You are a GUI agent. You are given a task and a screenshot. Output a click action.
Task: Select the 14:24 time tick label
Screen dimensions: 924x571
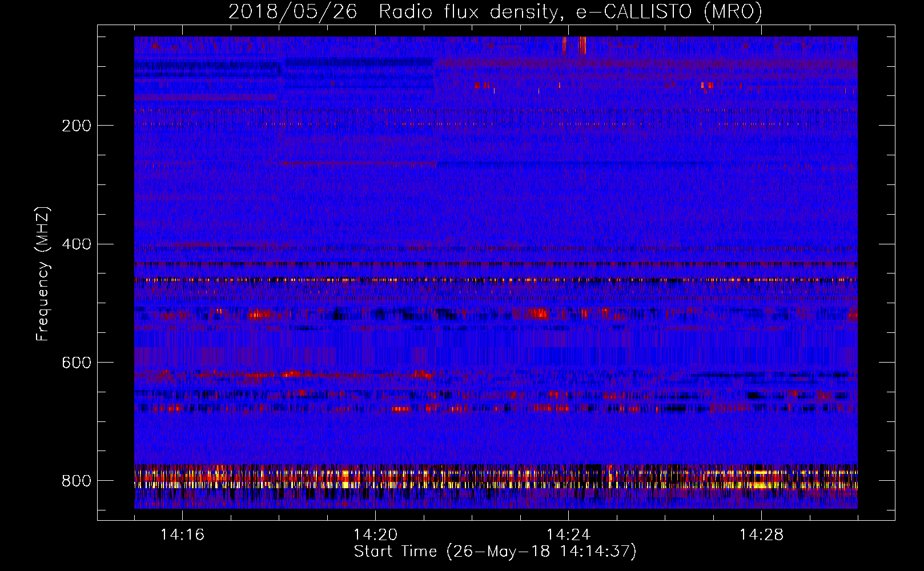click(568, 534)
